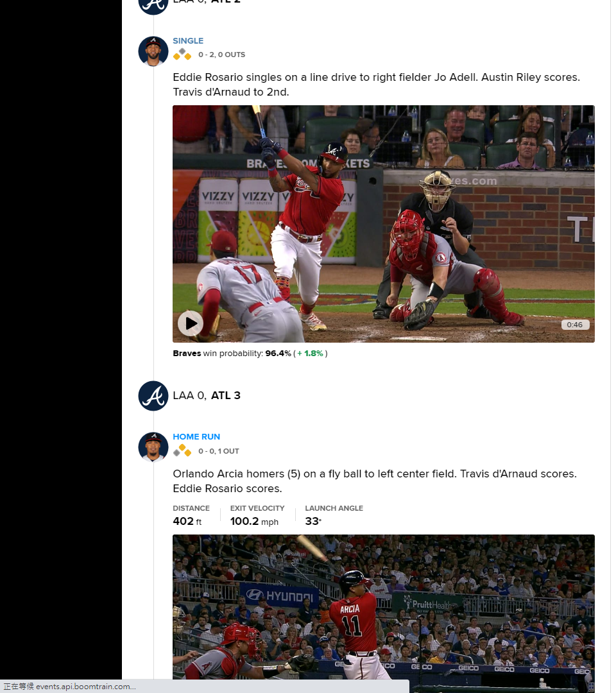Click Orlando Arcia's player headshot
The image size is (616, 693).
[153, 447]
